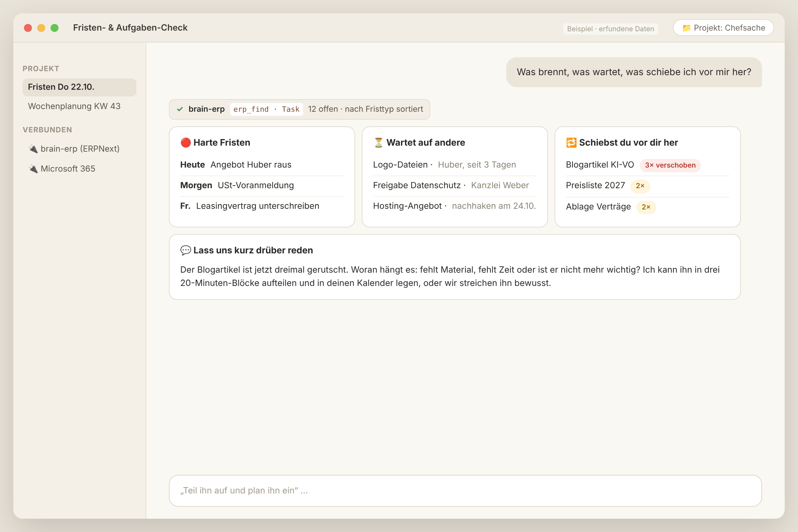Click the erp_find · Task code chip
Viewport: 798px width, 532px height.
[266, 109]
